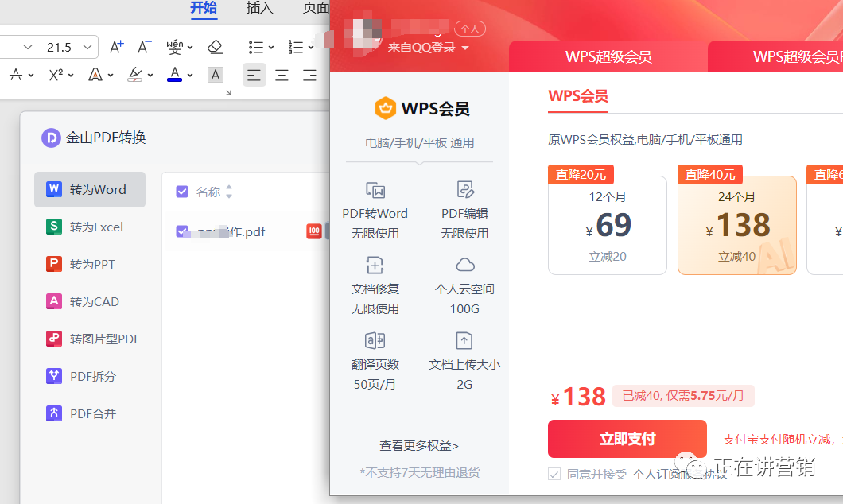Sort list by 名称 column arrows
This screenshot has height=504, width=843.
pyautogui.click(x=229, y=192)
